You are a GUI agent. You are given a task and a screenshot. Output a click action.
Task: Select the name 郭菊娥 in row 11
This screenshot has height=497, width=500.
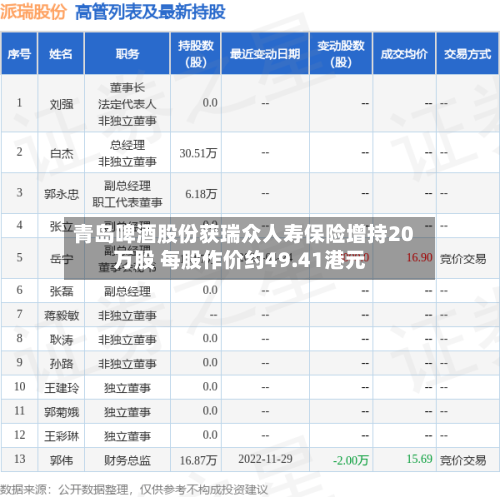pos(61,412)
